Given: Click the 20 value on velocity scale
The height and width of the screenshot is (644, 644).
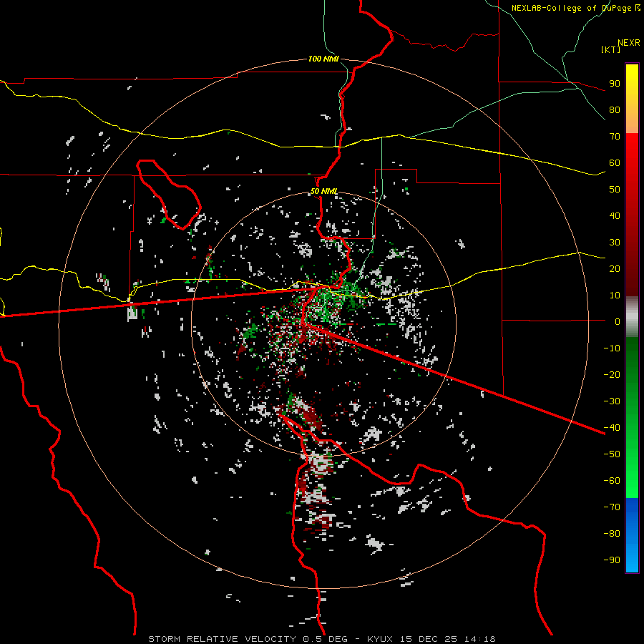Looking at the screenshot, I should pyautogui.click(x=615, y=268).
